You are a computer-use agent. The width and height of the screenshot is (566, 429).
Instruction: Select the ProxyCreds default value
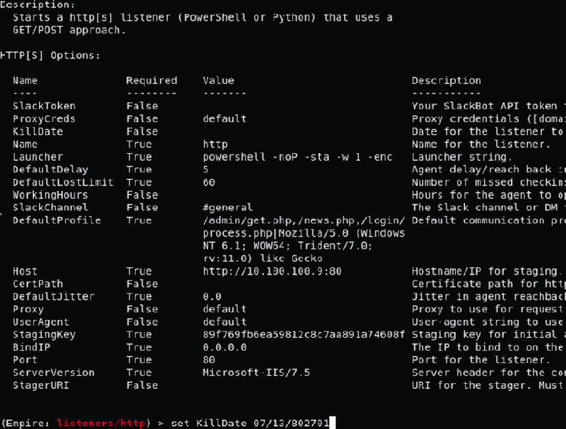[225, 119]
